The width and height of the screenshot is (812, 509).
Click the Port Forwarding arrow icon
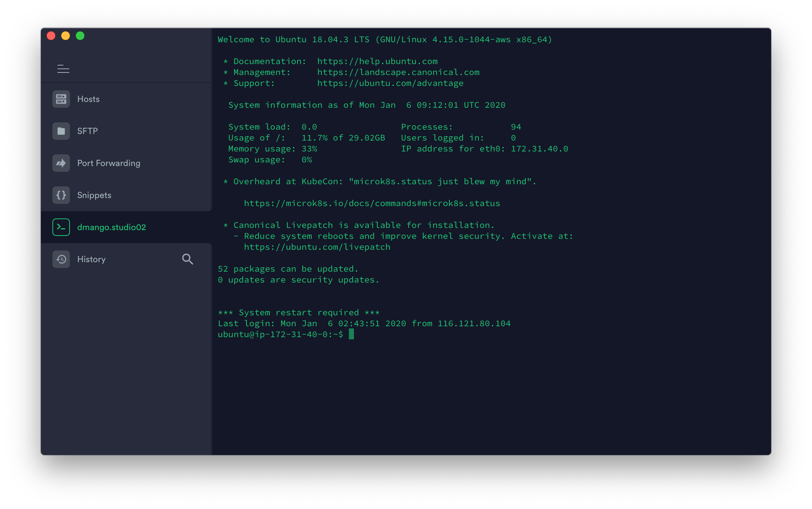[61, 163]
